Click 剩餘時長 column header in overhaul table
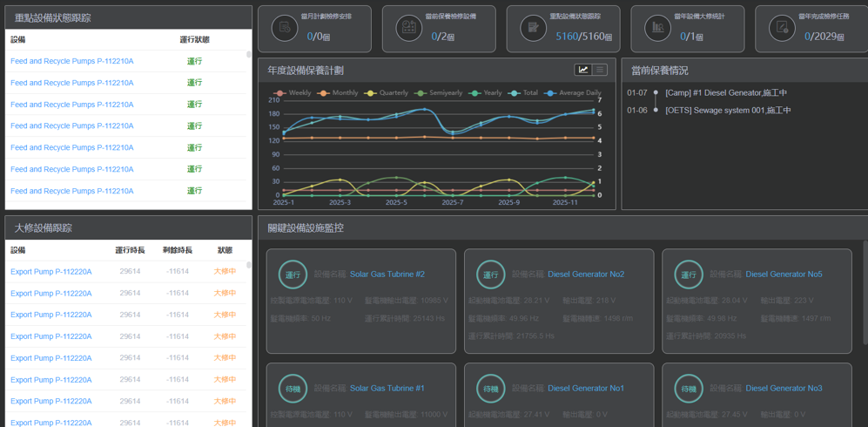Screen dimensions: 868x427 click(x=178, y=250)
